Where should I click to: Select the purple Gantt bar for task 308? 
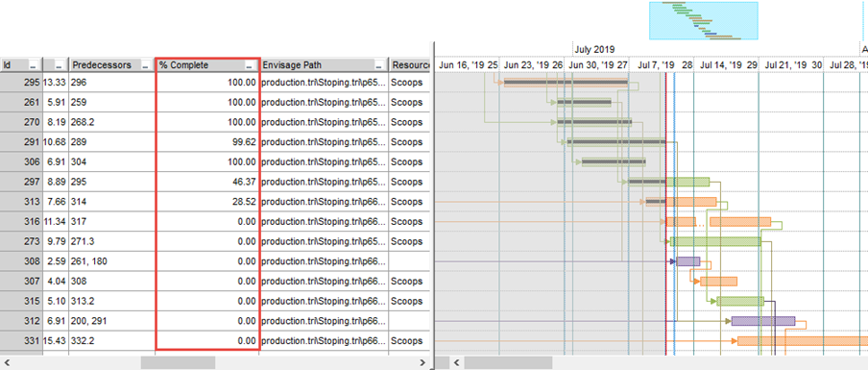click(688, 261)
